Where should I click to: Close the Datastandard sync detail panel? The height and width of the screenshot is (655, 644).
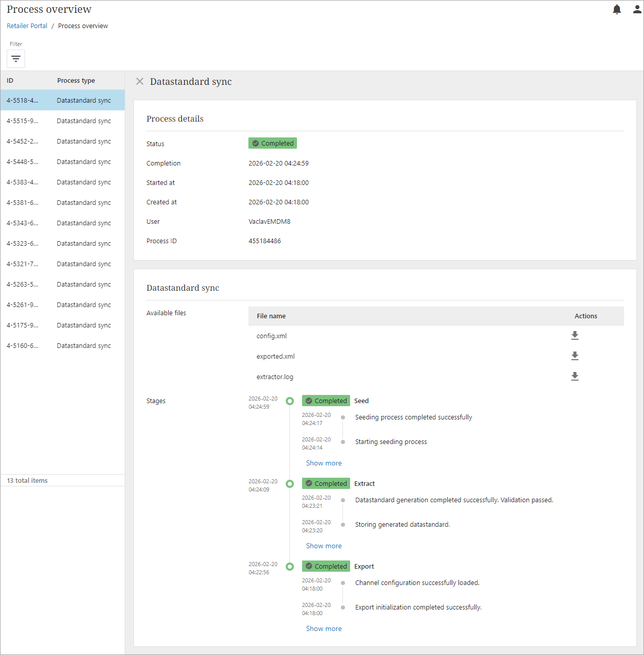click(x=140, y=82)
